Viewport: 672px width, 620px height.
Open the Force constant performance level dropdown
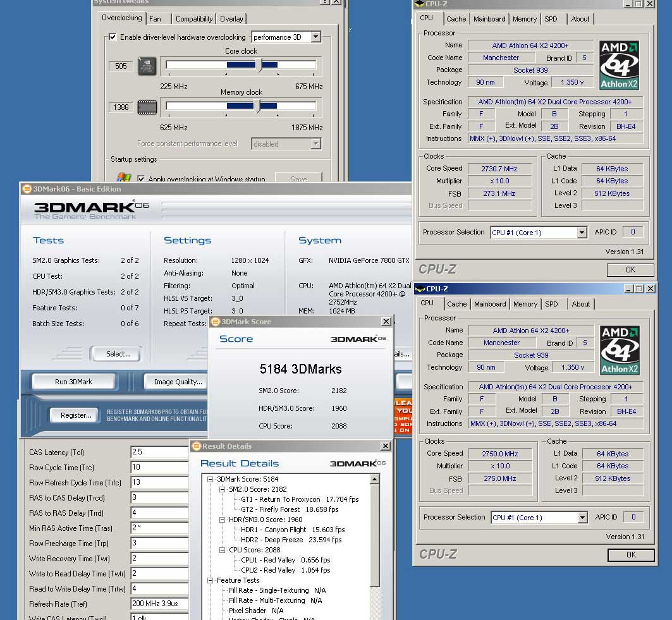pos(316,143)
